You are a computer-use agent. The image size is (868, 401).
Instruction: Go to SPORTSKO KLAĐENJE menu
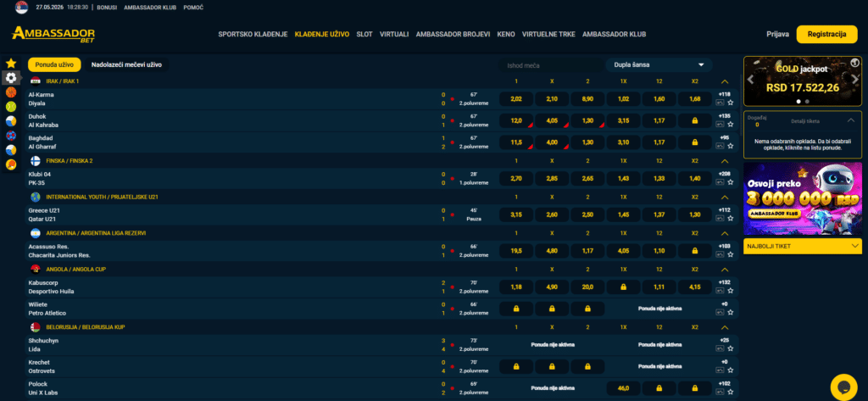253,35
